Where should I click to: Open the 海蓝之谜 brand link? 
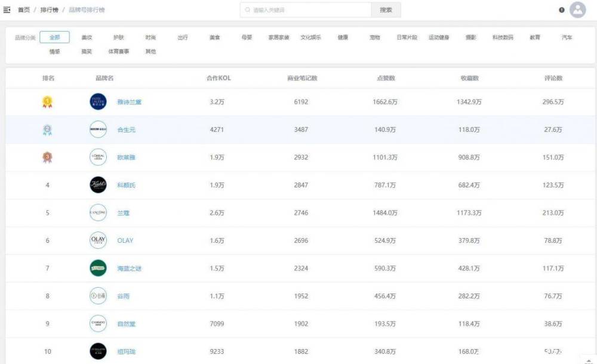[129, 269]
